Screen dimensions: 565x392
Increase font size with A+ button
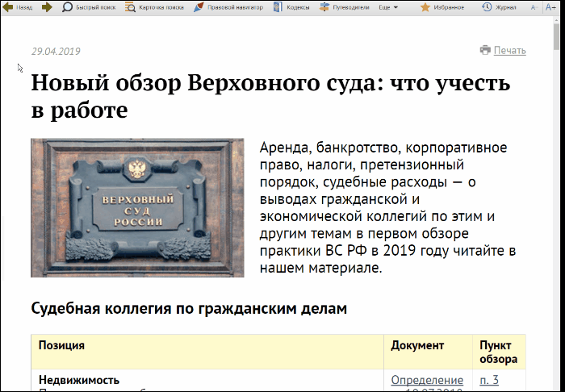[x=550, y=7]
